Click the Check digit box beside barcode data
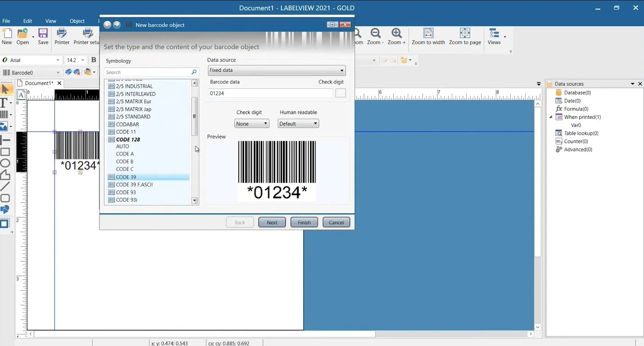 click(x=340, y=93)
